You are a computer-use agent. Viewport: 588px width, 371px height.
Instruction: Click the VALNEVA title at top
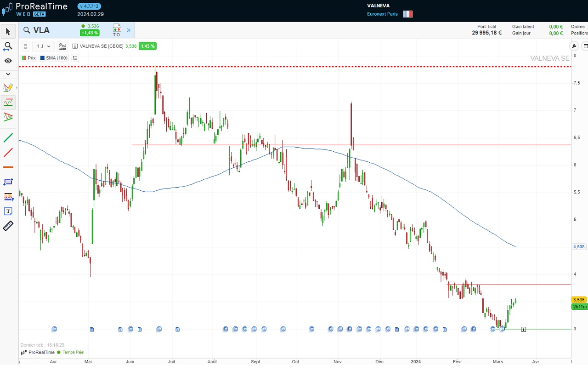379,6
